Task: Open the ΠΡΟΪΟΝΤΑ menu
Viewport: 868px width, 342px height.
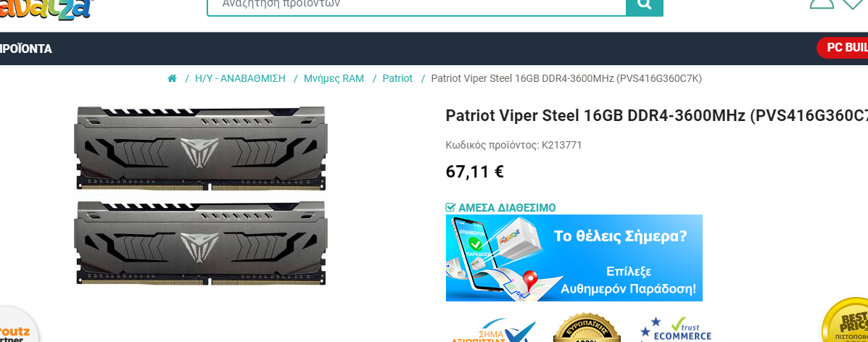Action: pyautogui.click(x=26, y=49)
